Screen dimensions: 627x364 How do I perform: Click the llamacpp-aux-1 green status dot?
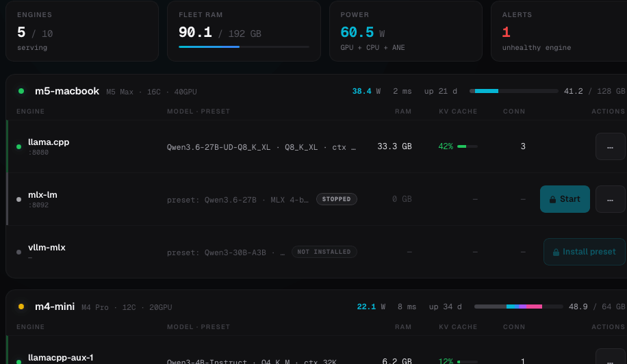click(18, 361)
